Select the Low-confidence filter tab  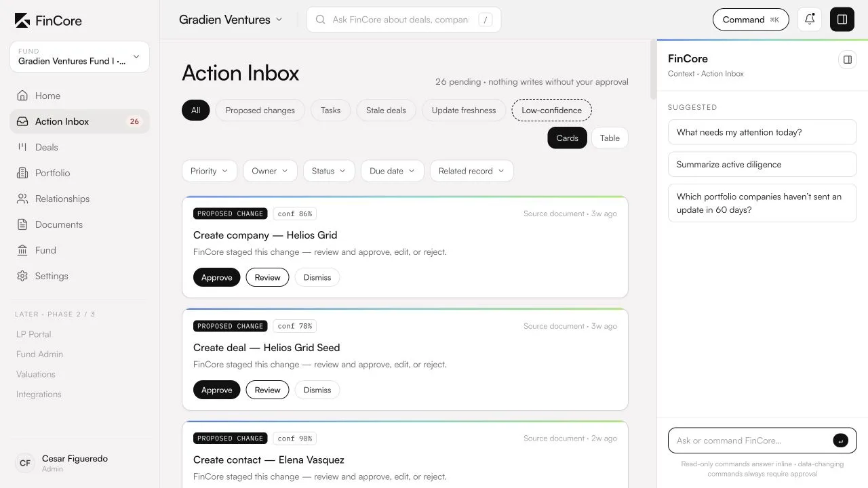coord(552,110)
